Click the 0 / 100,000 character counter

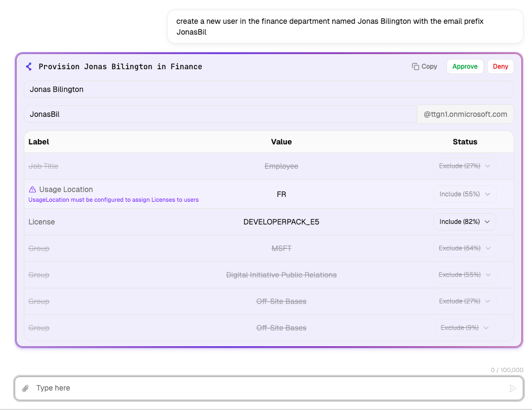coord(507,370)
